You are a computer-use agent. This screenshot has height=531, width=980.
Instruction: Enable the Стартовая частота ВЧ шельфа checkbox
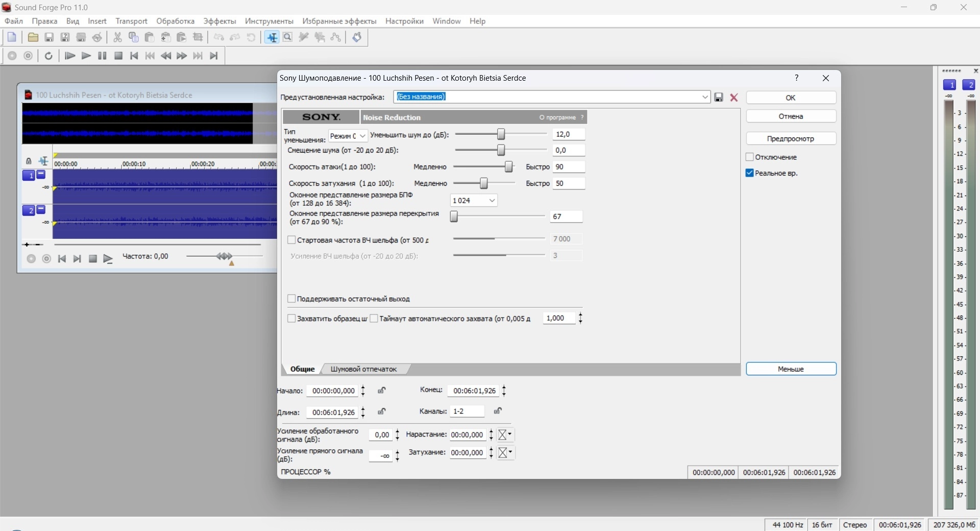(x=291, y=240)
